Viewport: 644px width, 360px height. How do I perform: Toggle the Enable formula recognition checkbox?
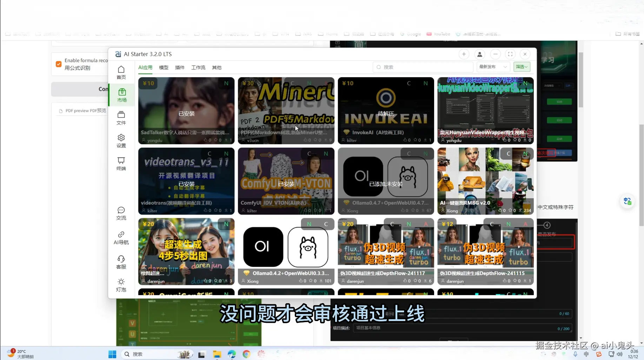coord(59,64)
